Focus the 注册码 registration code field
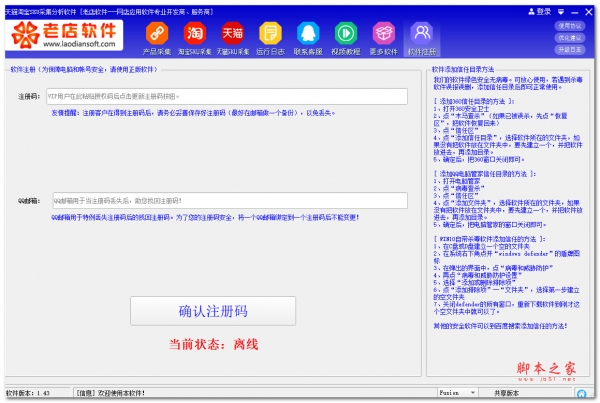Viewport: 600px width, 403px height. [227, 96]
